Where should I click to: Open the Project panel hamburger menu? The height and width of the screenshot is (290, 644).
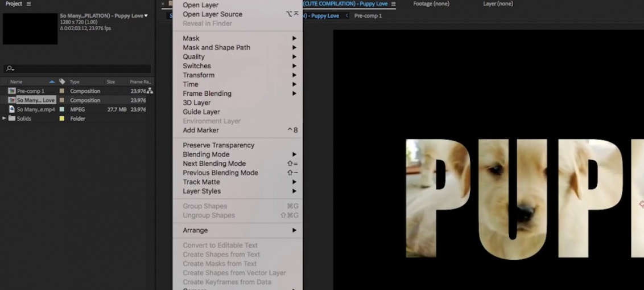tap(28, 3)
